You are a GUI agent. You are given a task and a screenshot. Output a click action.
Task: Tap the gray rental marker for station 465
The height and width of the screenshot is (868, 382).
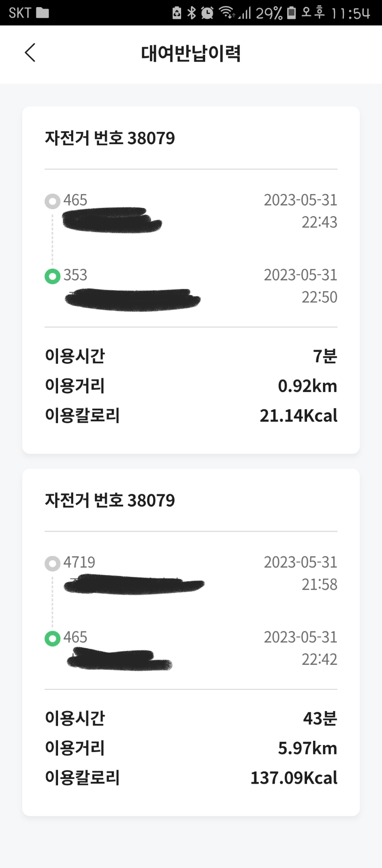[52, 201]
